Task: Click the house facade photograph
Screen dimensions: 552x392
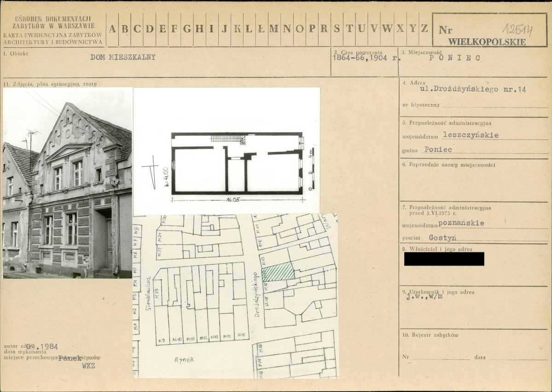Action: 67,183
